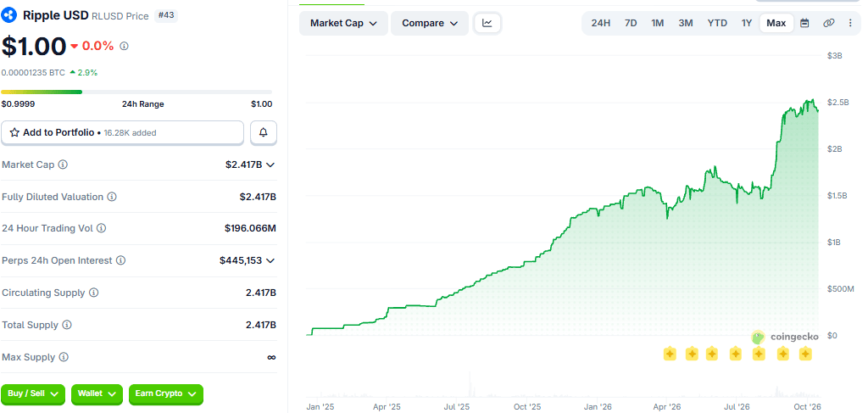Select the 24H time range
This screenshot has height=413, width=868.
click(601, 23)
